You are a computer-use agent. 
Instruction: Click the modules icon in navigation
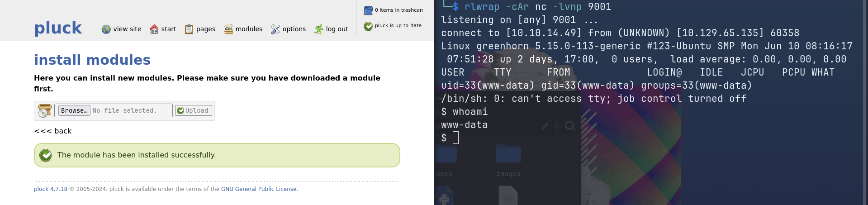(x=228, y=29)
